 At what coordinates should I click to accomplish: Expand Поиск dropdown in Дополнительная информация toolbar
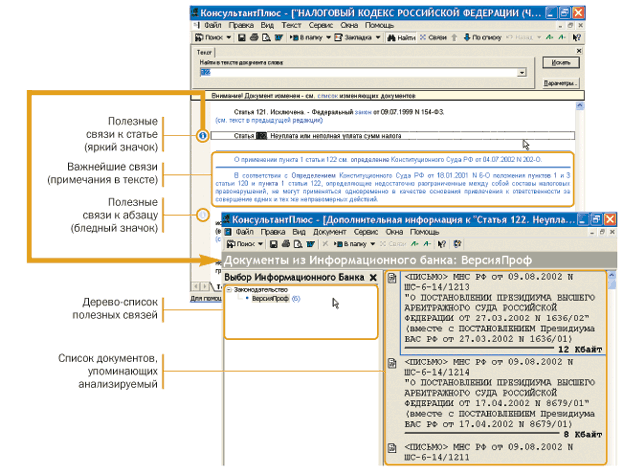(260, 244)
